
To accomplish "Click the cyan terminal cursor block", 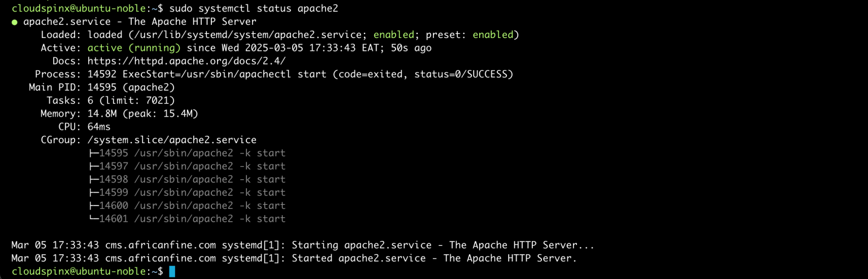I will (x=172, y=272).
